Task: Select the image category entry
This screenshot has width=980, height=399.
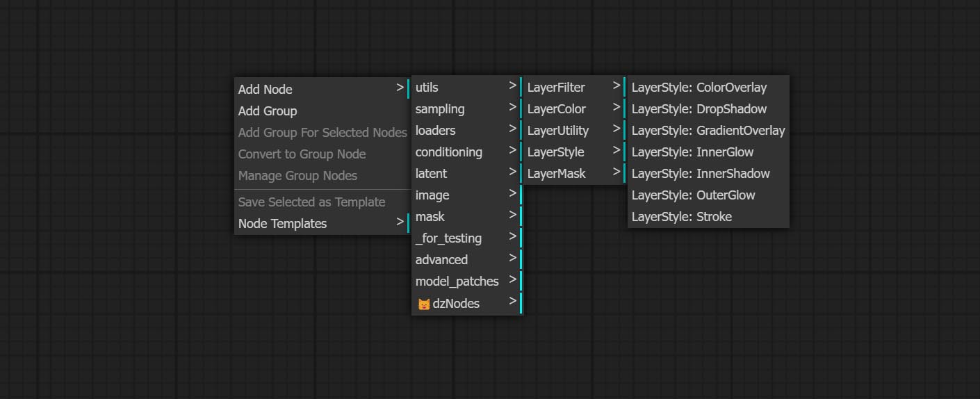Action: 432,195
